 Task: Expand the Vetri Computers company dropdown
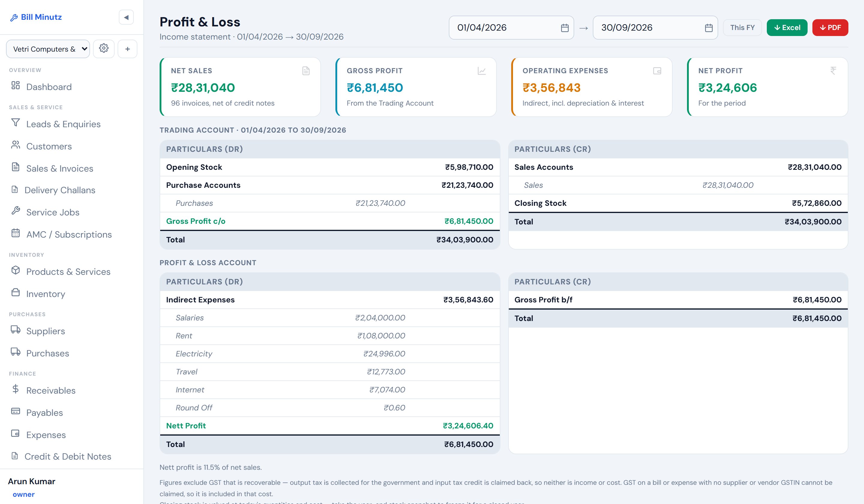[x=48, y=49]
